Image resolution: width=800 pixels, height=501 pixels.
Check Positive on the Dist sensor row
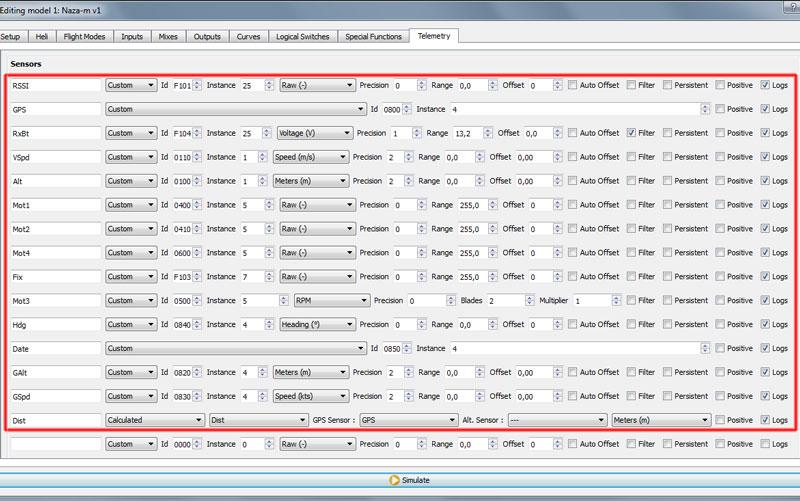click(720, 420)
